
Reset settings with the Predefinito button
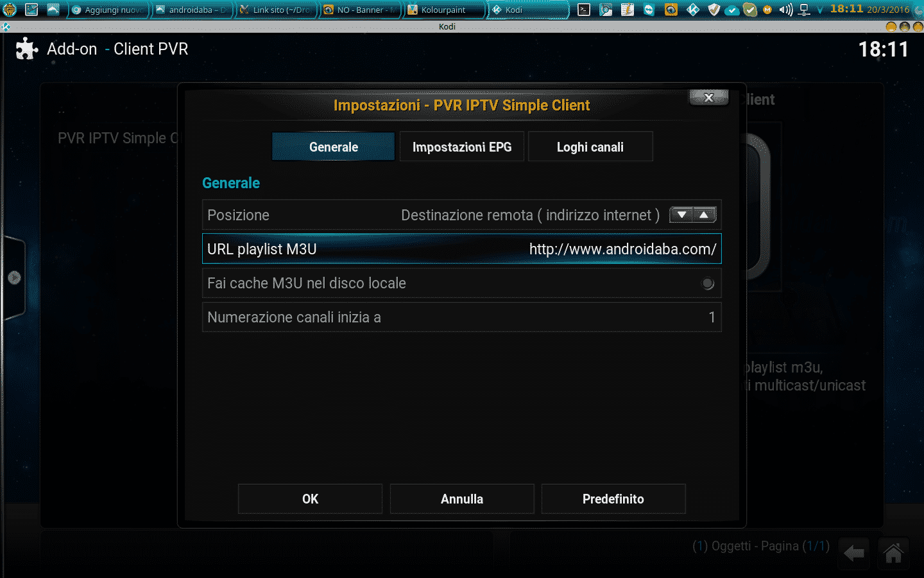tap(613, 499)
